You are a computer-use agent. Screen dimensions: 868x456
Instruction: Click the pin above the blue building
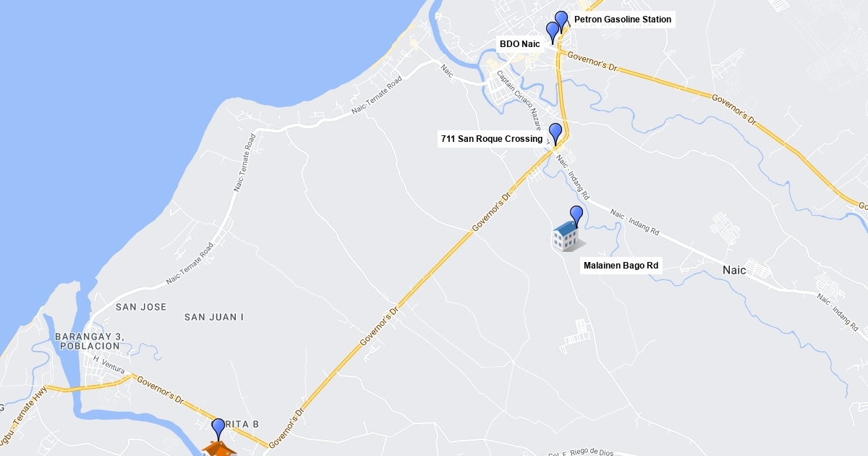pyautogui.click(x=576, y=216)
